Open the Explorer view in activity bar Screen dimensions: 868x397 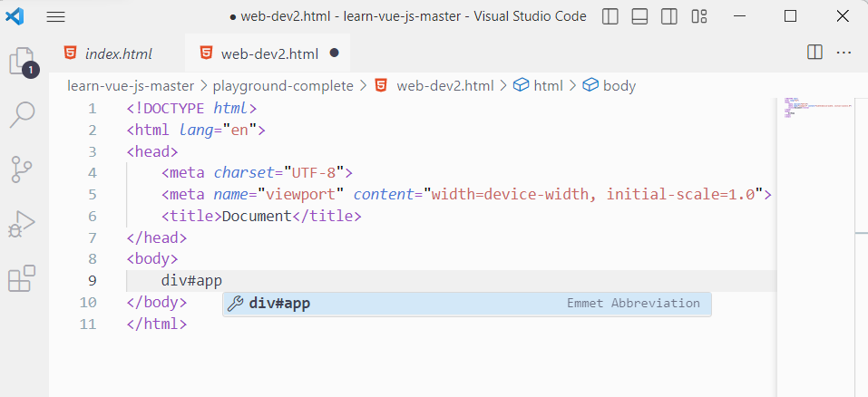pyautogui.click(x=24, y=62)
